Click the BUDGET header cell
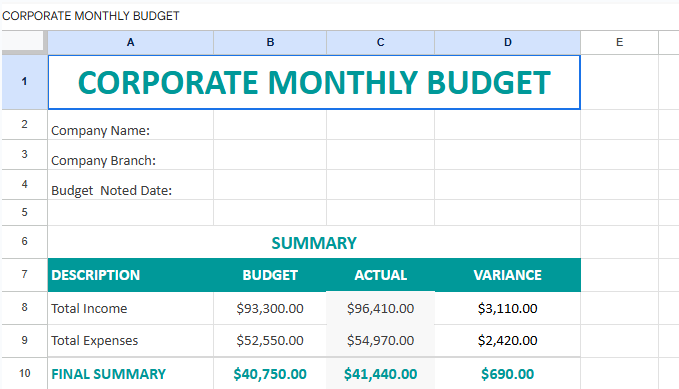 270,275
